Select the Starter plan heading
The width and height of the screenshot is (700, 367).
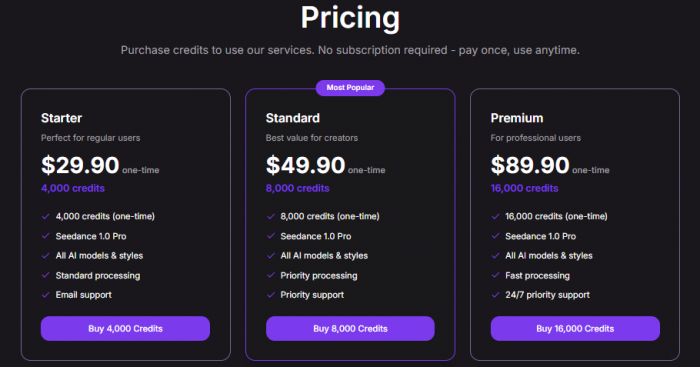tap(62, 118)
